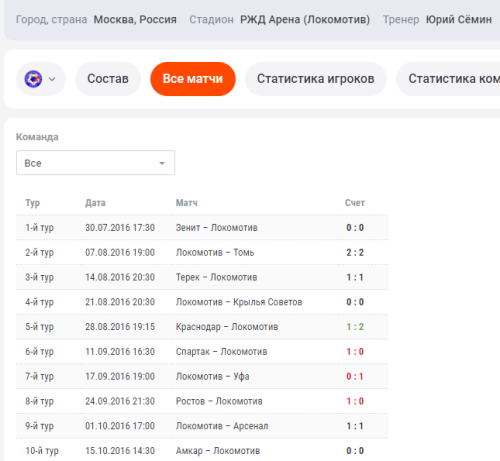This screenshot has height=461, width=500.
Task: Open the Состав tab
Action: (108, 79)
